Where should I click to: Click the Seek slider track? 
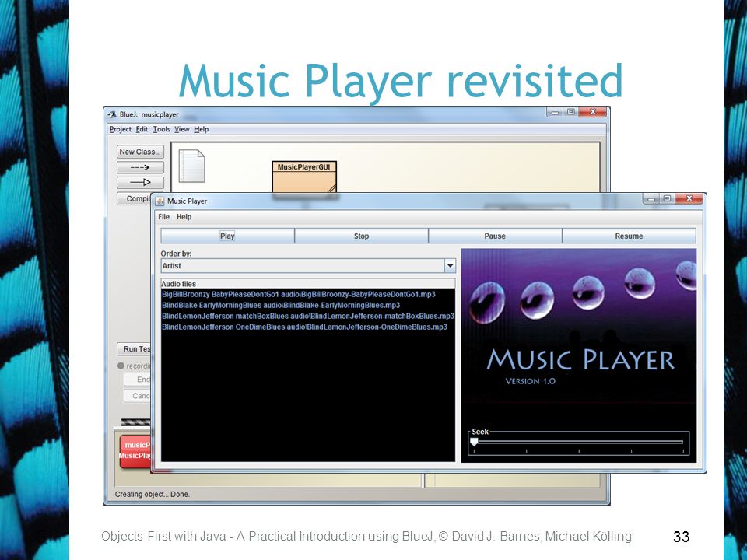click(x=578, y=443)
